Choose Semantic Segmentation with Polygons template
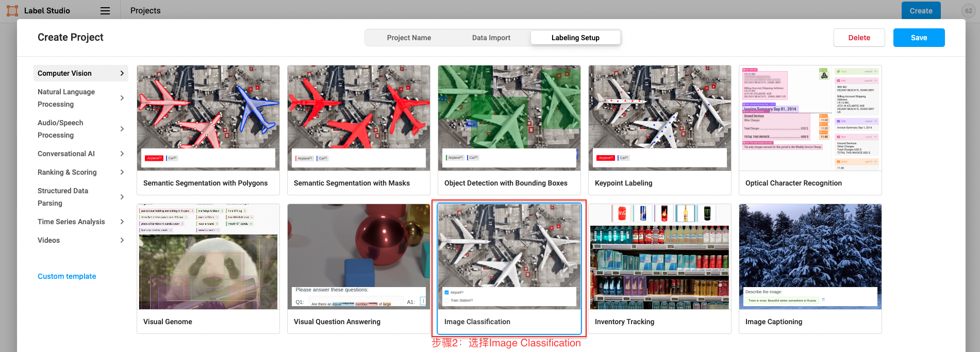The image size is (980, 352). click(x=208, y=130)
